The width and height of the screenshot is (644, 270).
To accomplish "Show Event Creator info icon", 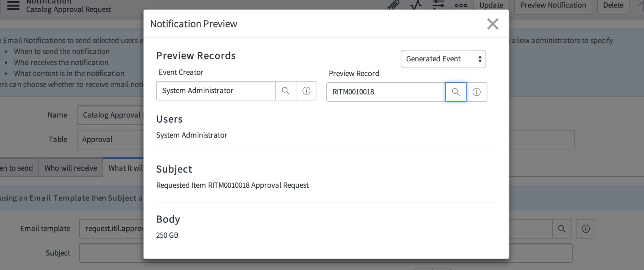I will [x=306, y=91].
